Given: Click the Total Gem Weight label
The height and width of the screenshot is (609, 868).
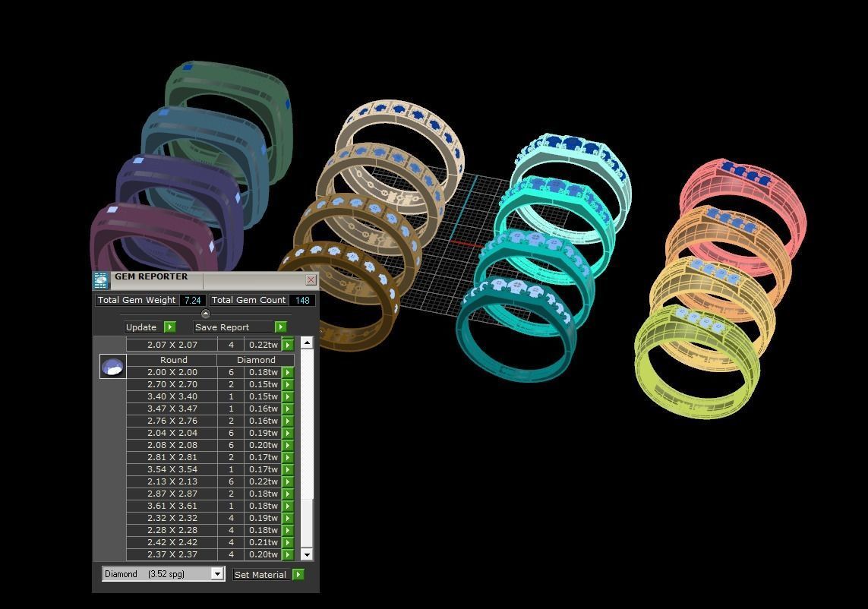Looking at the screenshot, I should 137,300.
